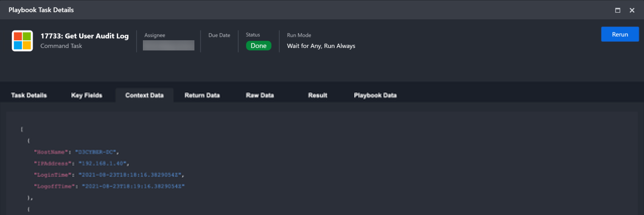
Task: Maximize the Playbook Task Details window
Action: pos(618,10)
